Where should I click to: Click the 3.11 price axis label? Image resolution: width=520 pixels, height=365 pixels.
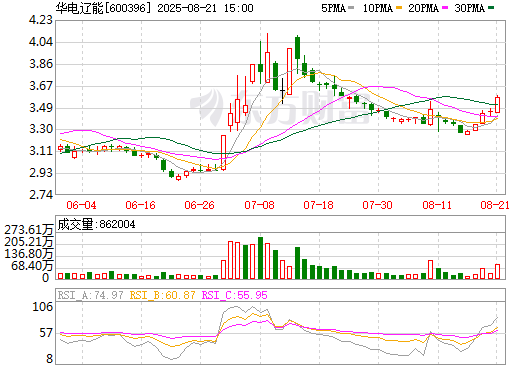pyautogui.click(x=41, y=151)
